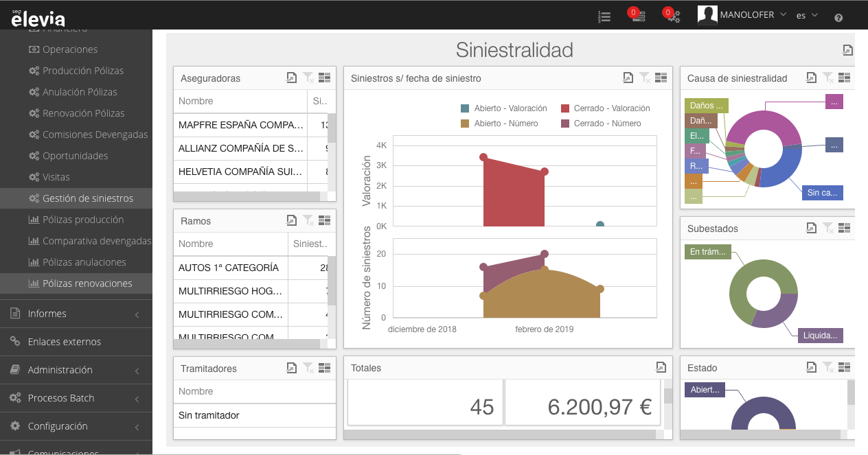Export the whole Siniestralidad dashboard
868x455 pixels.
tap(848, 50)
